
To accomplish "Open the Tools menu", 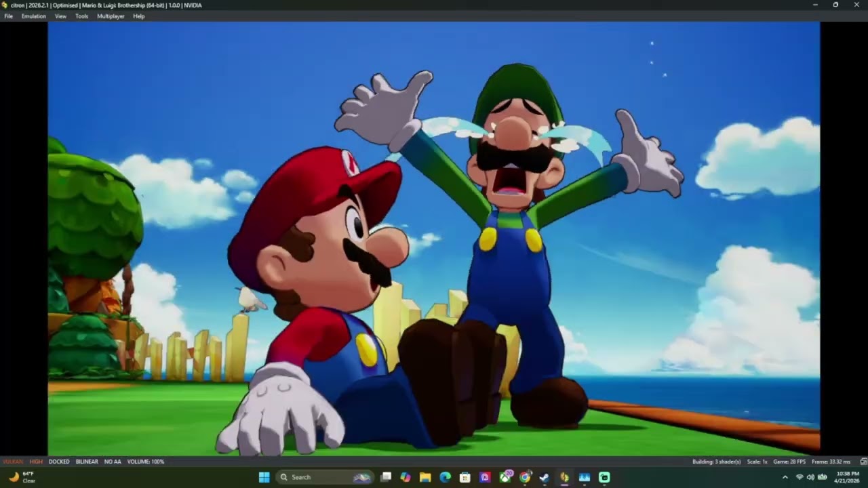I will (x=81, y=16).
